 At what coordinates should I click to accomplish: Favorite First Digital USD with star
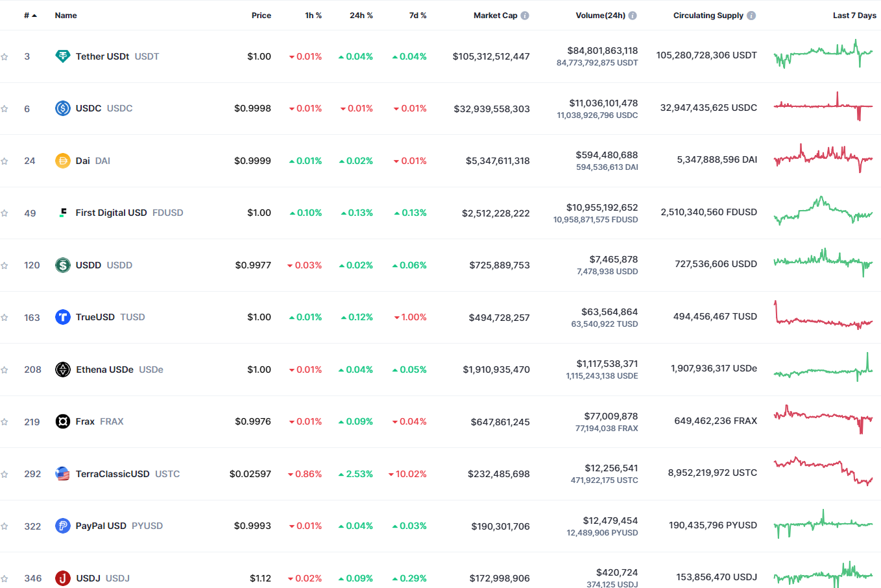pyautogui.click(x=5, y=213)
